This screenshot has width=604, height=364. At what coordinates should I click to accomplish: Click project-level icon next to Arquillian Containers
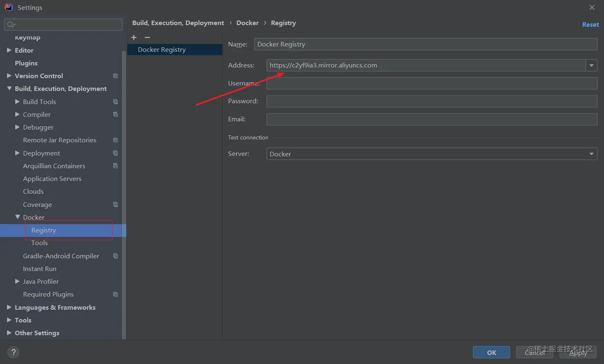(x=115, y=166)
